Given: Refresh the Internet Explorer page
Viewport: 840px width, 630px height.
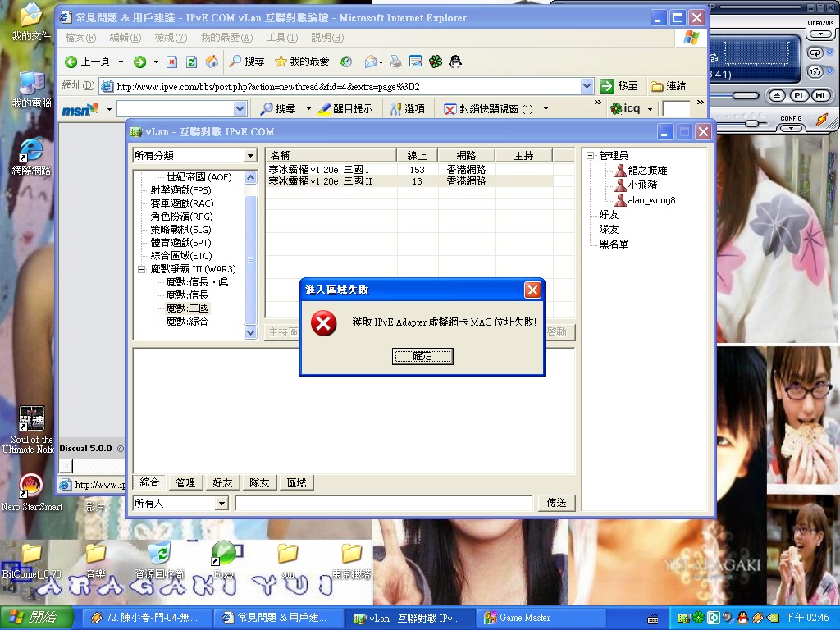Looking at the screenshot, I should (191, 62).
